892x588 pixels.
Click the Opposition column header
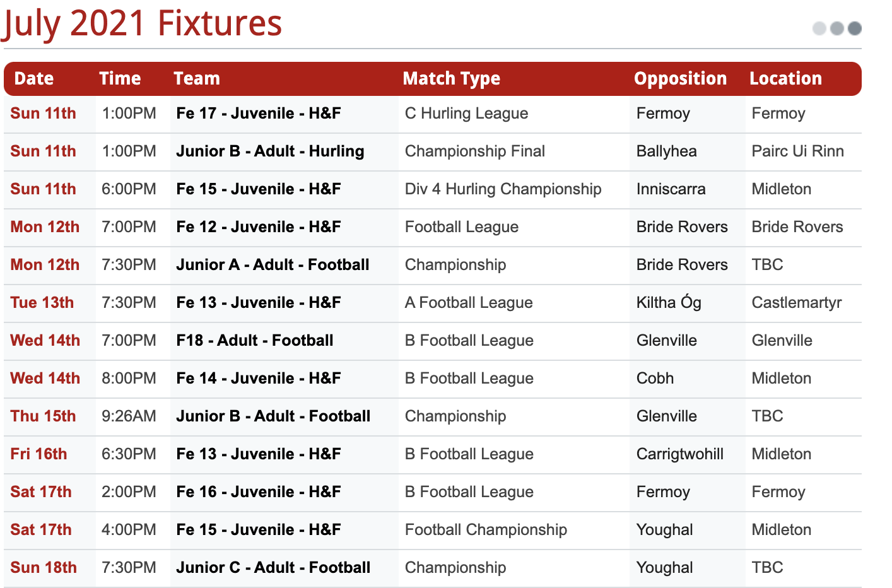point(680,79)
